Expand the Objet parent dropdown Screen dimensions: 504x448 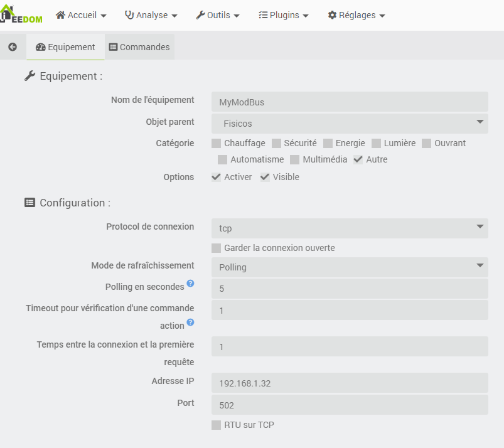point(350,123)
